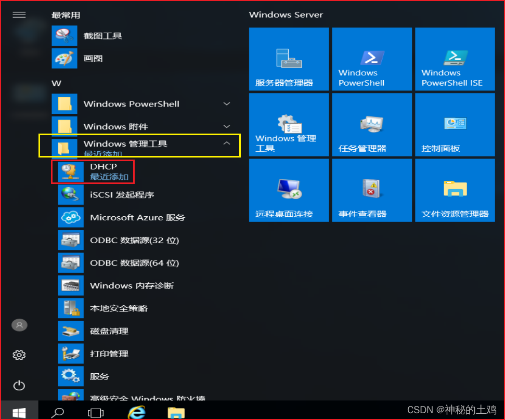505x420 pixels.
Task: Click the power button in the Start menu
Action: [x=19, y=386]
